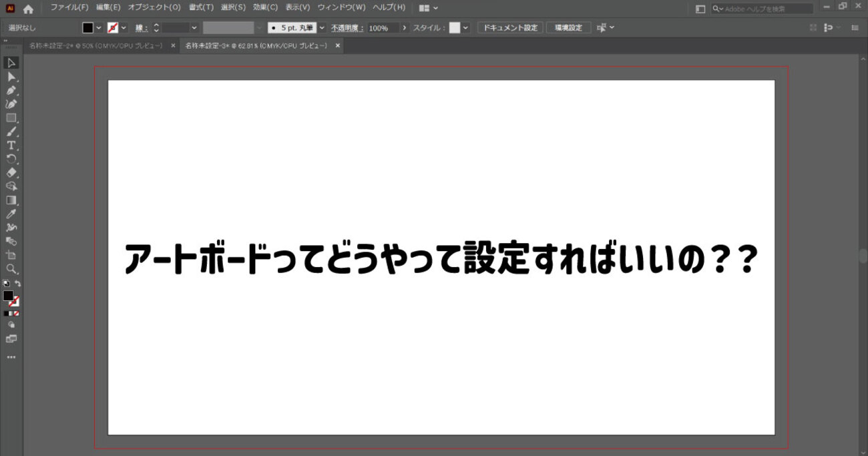Choose the Rectangle tool

[x=11, y=118]
